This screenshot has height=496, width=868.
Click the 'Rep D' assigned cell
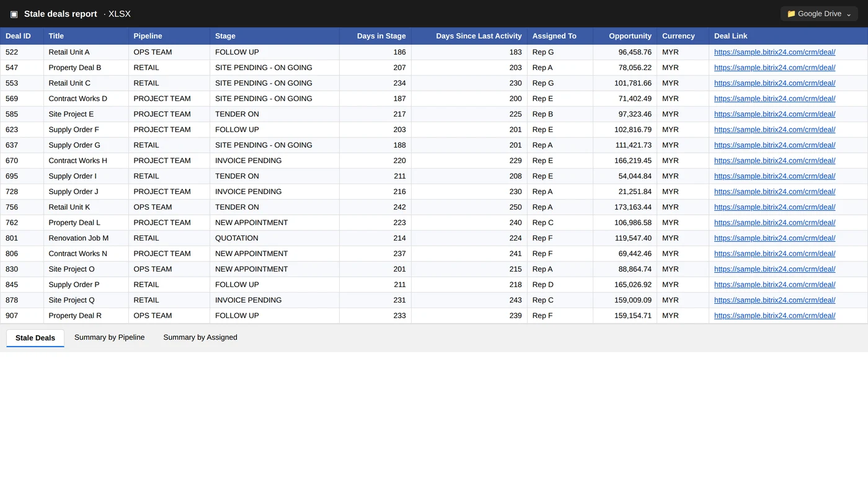click(x=560, y=285)
